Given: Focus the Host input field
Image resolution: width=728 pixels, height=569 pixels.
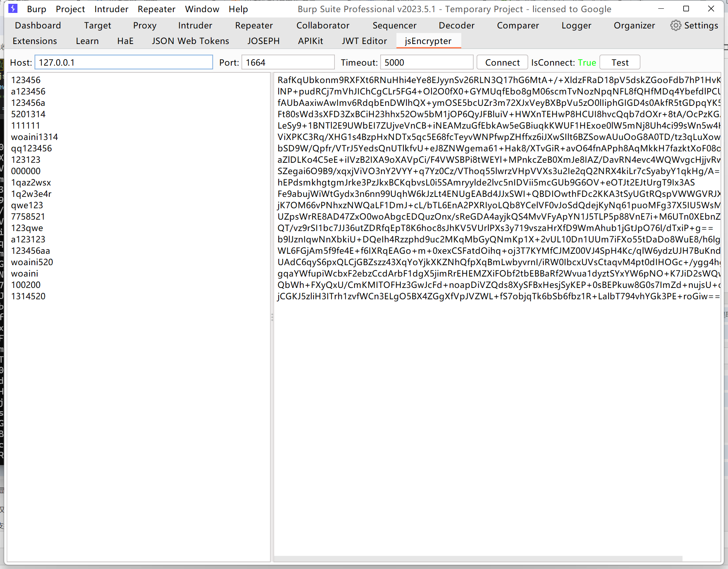Looking at the screenshot, I should point(124,62).
